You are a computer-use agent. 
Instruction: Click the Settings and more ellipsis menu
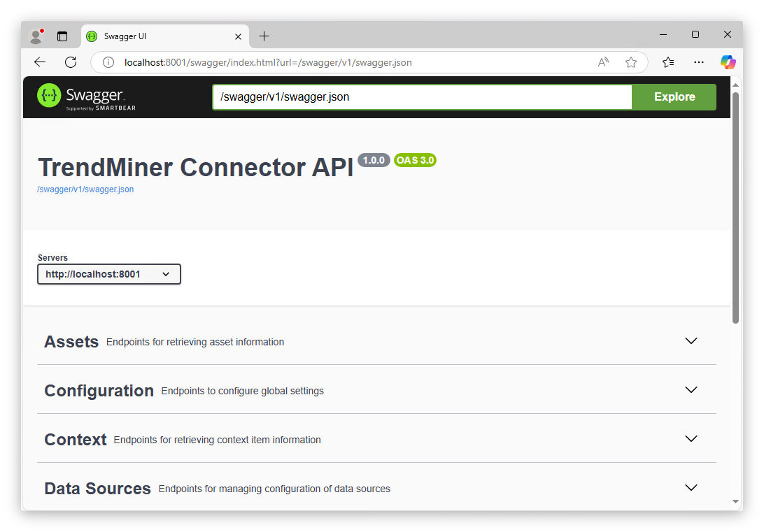[698, 62]
